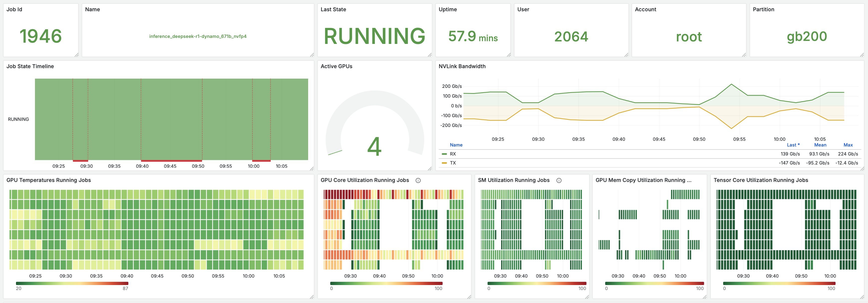Click the Active GPUs panel title
The image size is (868, 303).
pos(336,66)
